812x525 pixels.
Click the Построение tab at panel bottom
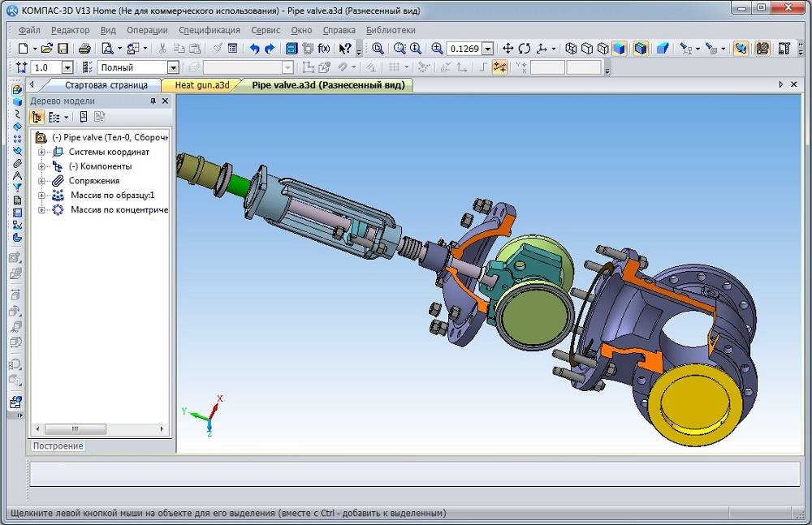(x=58, y=446)
